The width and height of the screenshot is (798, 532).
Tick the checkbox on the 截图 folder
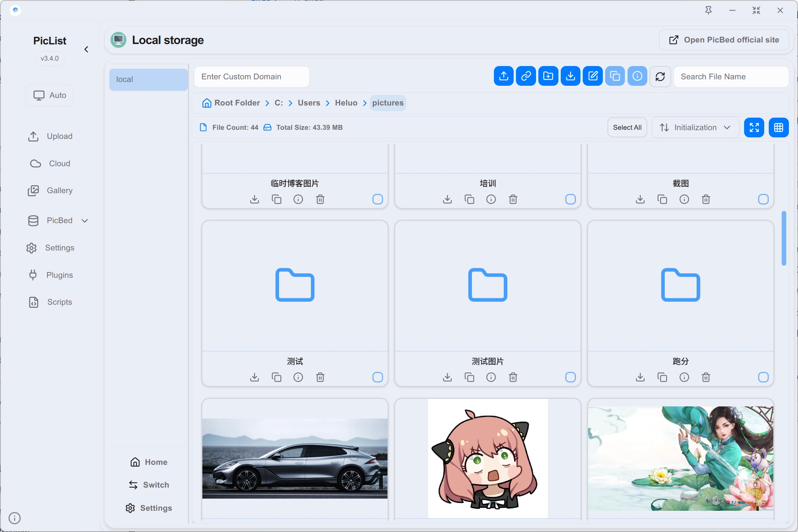pos(763,199)
